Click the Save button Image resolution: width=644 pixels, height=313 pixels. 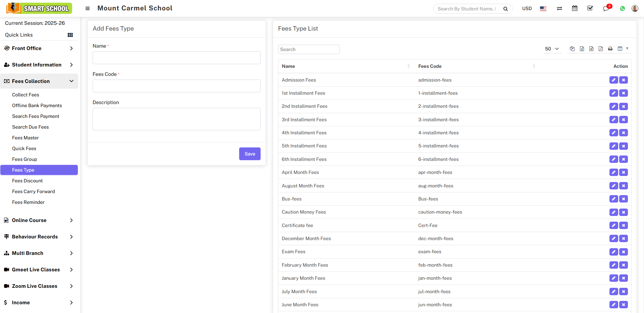[x=250, y=154]
